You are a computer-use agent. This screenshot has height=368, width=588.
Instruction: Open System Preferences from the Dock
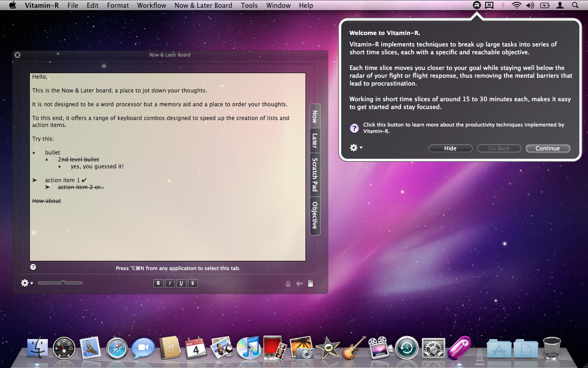[x=433, y=348]
